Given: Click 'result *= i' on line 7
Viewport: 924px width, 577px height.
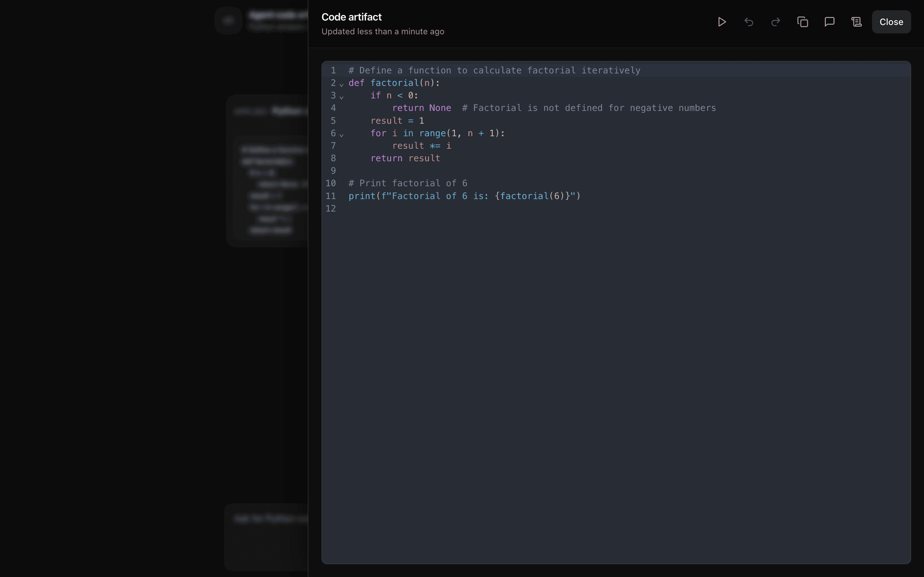Looking at the screenshot, I should [422, 146].
